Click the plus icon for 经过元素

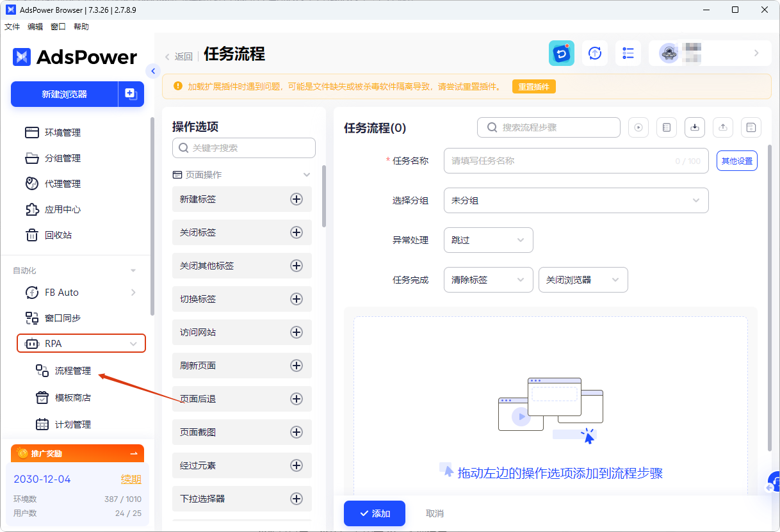(x=297, y=465)
